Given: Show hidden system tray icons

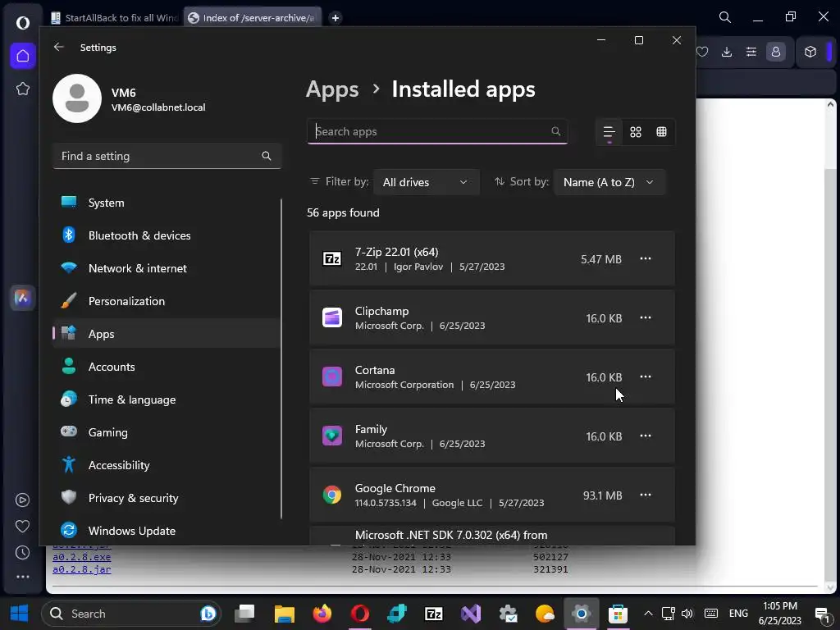Looking at the screenshot, I should [648, 614].
